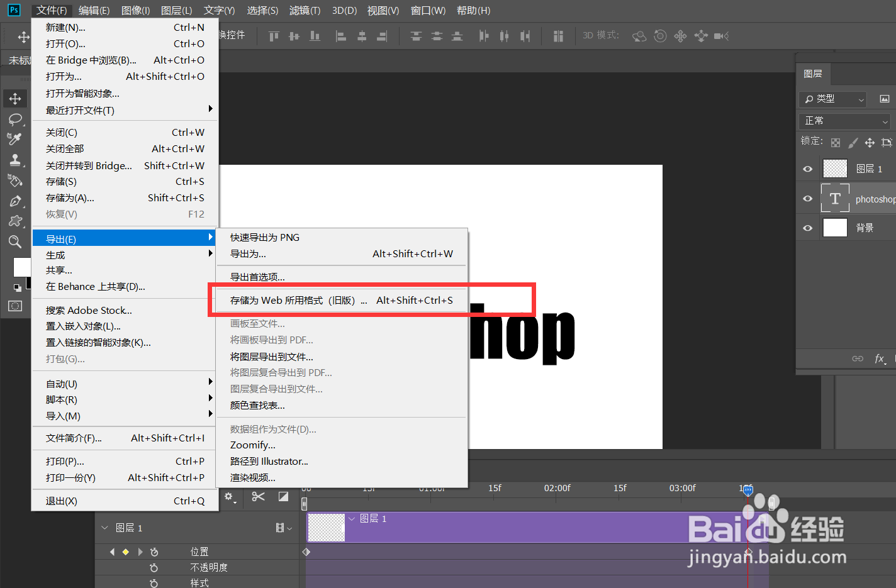
Task: Add keyframe diamond for 位置
Action: point(126,552)
